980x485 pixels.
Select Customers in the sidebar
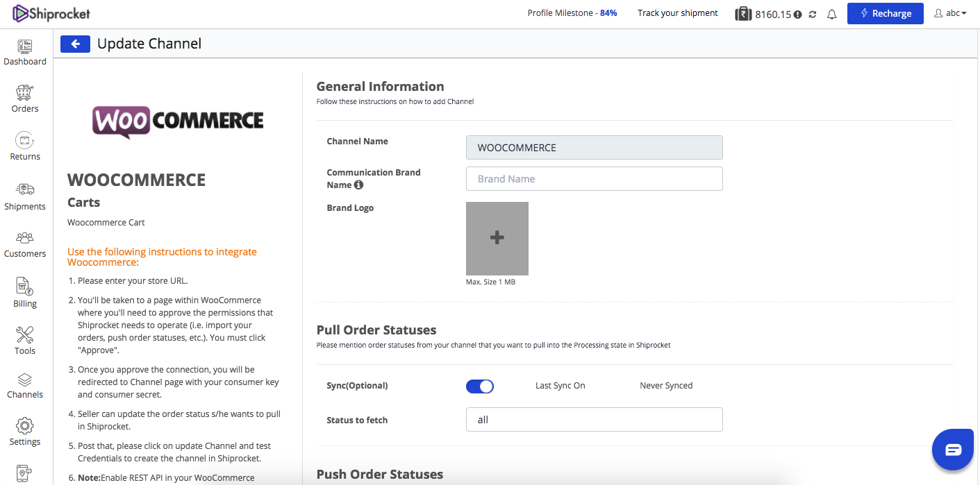(25, 244)
